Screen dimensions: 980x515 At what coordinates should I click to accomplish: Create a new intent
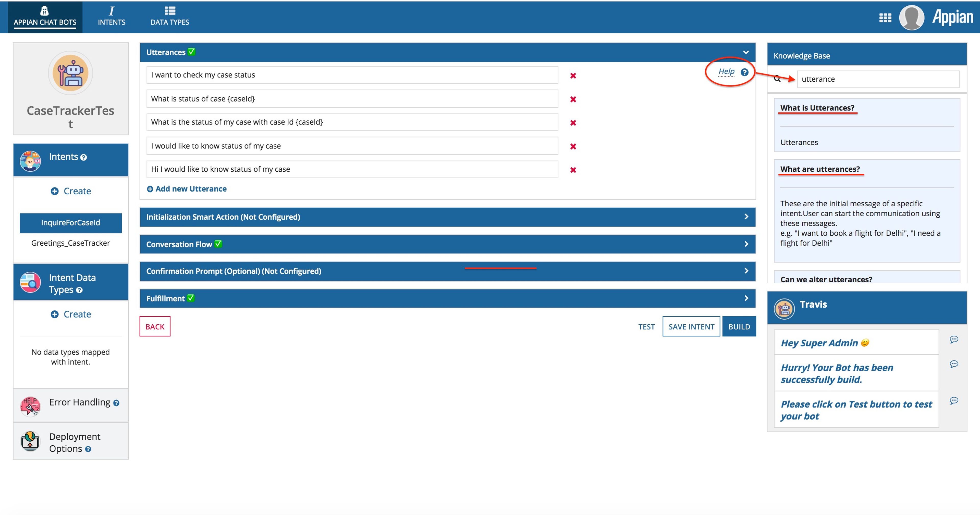click(x=71, y=191)
